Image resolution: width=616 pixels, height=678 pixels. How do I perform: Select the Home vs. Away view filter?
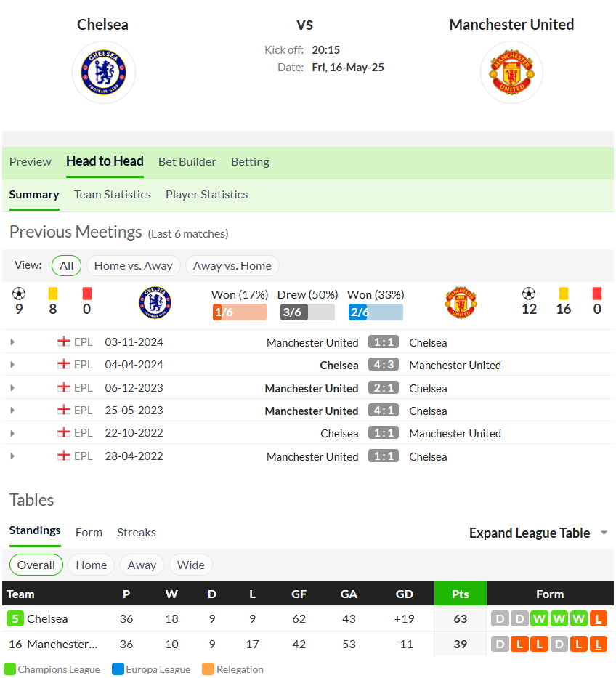point(133,265)
